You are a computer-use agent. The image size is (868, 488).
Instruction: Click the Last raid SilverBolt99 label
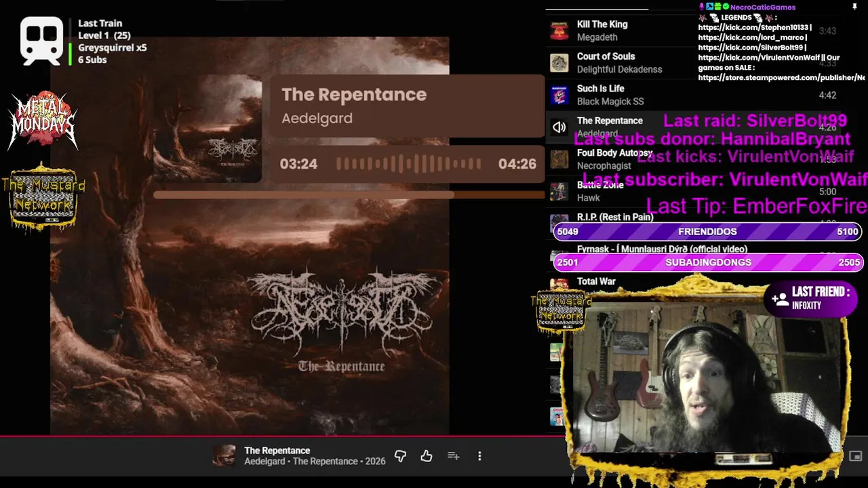click(755, 121)
